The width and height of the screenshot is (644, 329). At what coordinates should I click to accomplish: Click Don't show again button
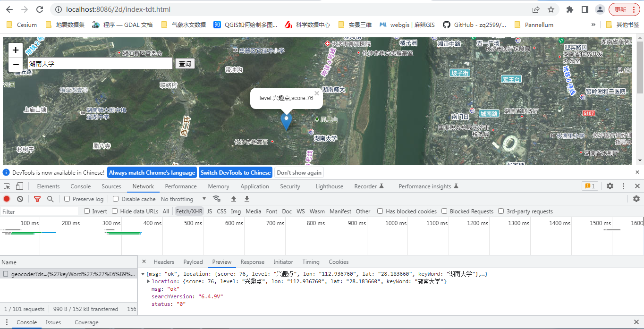click(x=299, y=172)
